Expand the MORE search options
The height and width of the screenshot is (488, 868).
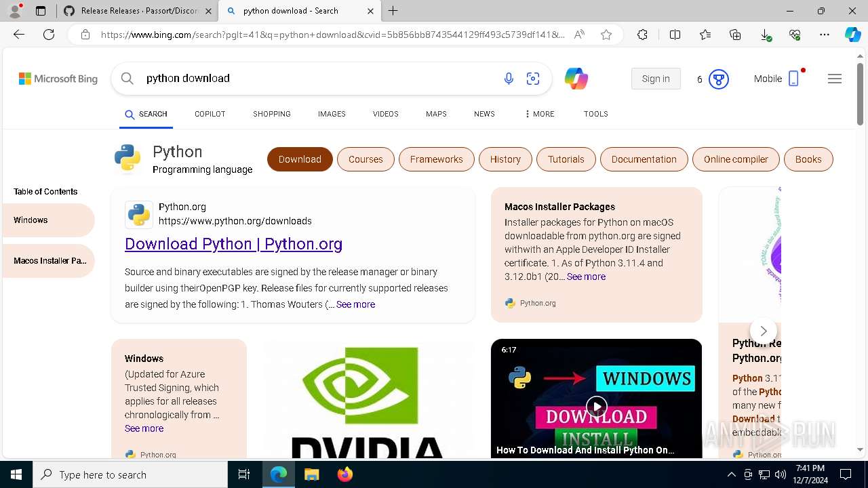(540, 114)
